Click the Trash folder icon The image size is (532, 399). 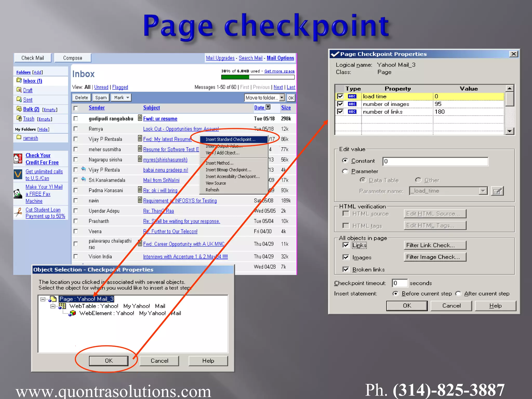[19, 118]
